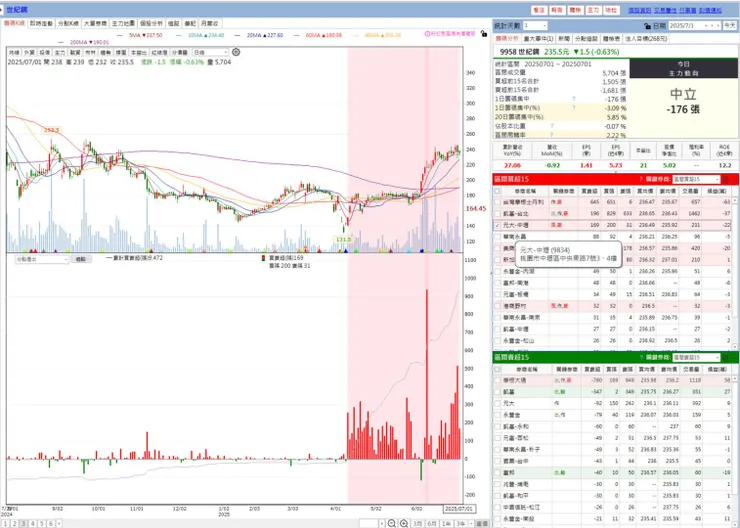This screenshot has height=528, width=740.
Task: Switch to 即時走勢 tab
Action: click(41, 23)
